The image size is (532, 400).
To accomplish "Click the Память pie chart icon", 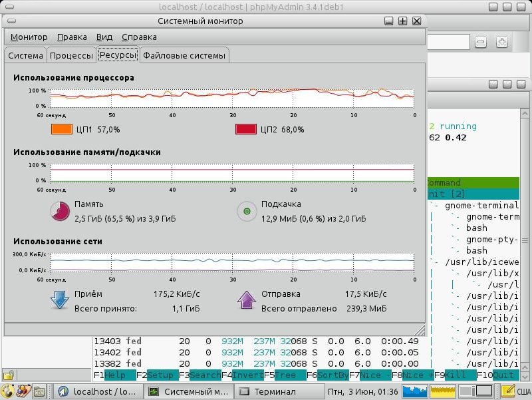I will 60,212.
